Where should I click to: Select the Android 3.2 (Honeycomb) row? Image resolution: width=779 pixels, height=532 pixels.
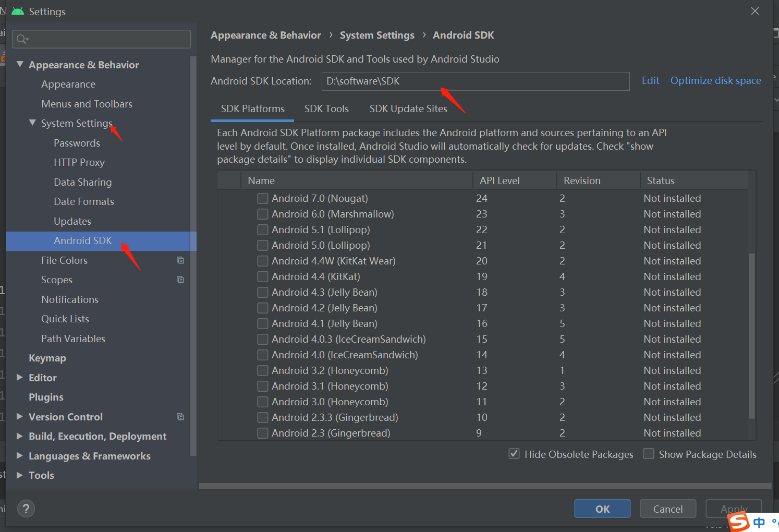click(x=483, y=370)
